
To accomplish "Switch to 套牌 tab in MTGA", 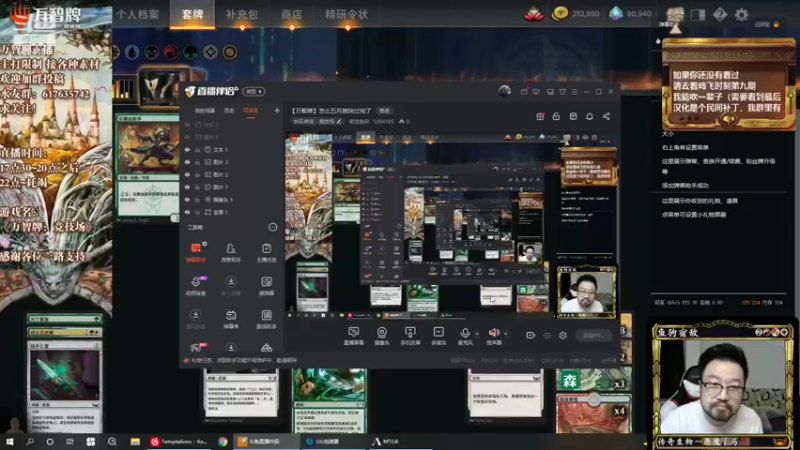I will (x=192, y=14).
